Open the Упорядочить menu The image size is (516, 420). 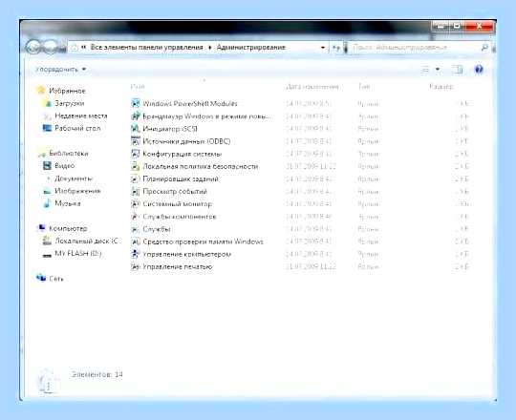coord(61,70)
